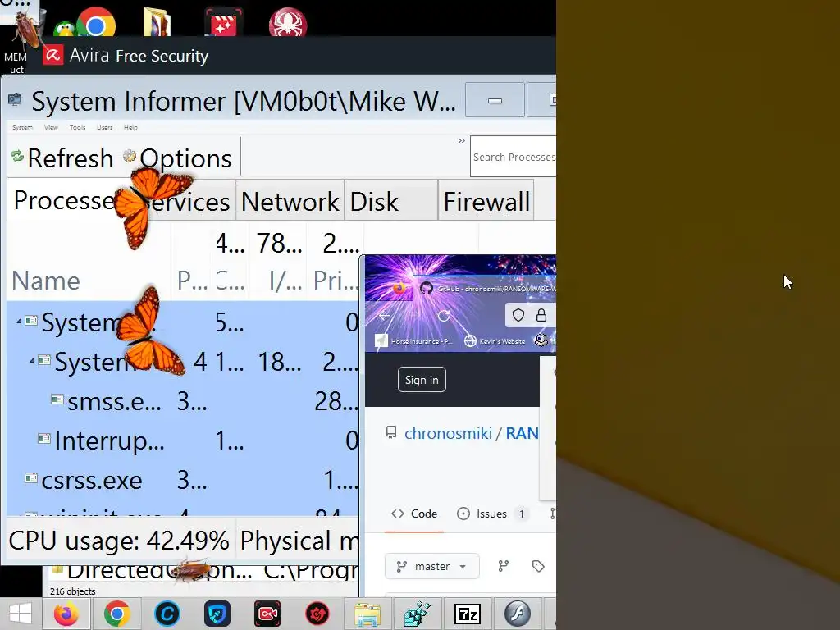
Task: Open the Help menu in System Informer
Action: [x=130, y=127]
